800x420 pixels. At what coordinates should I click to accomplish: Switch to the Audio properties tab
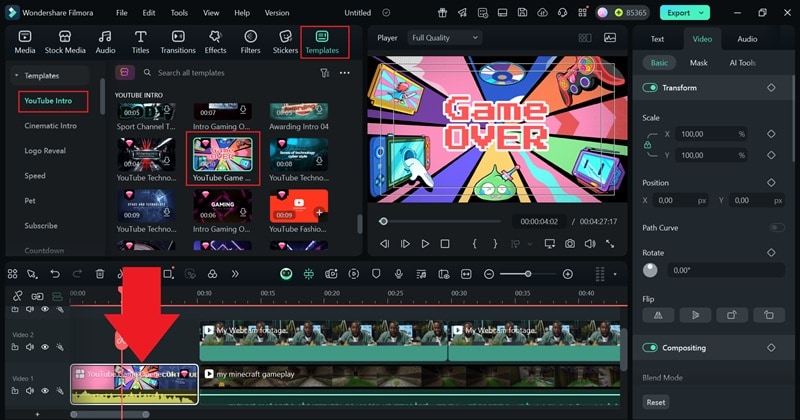click(747, 39)
